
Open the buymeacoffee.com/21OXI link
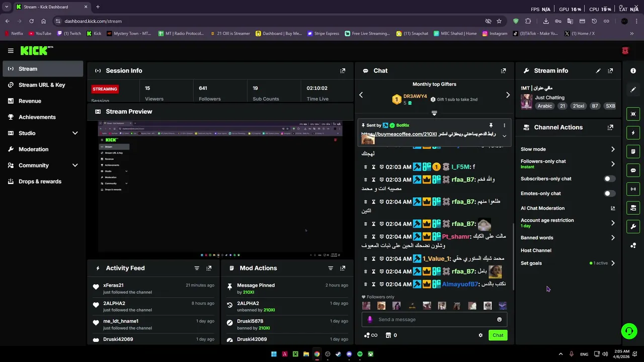pos(399,134)
